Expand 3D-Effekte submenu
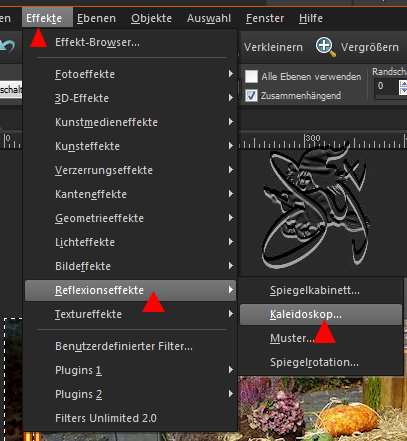Image resolution: width=407 pixels, height=441 pixels. pyautogui.click(x=130, y=98)
